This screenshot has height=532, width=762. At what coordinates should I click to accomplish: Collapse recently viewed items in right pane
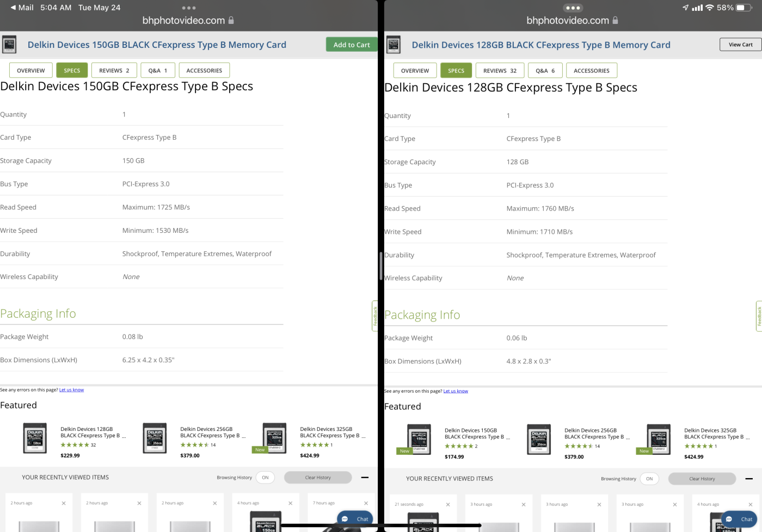point(749,479)
